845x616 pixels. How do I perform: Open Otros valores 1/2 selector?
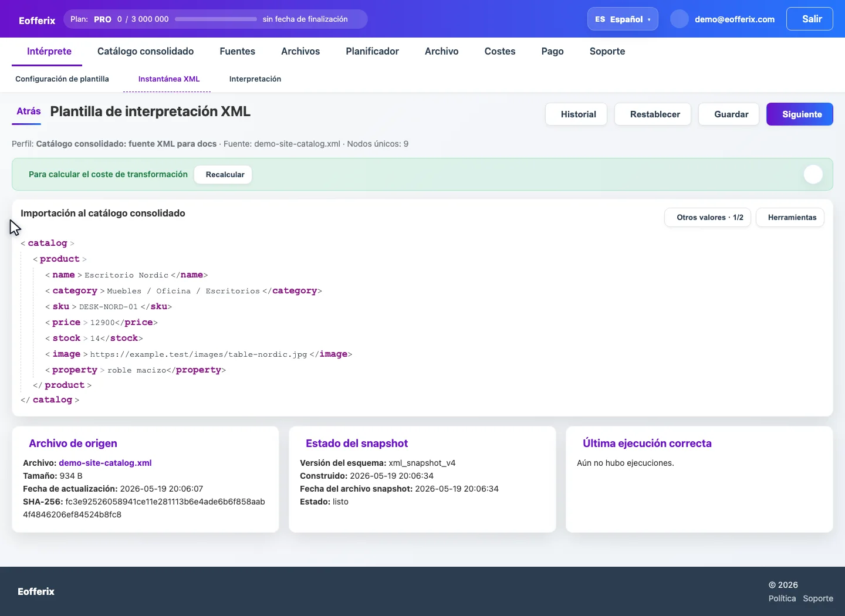[x=708, y=217]
